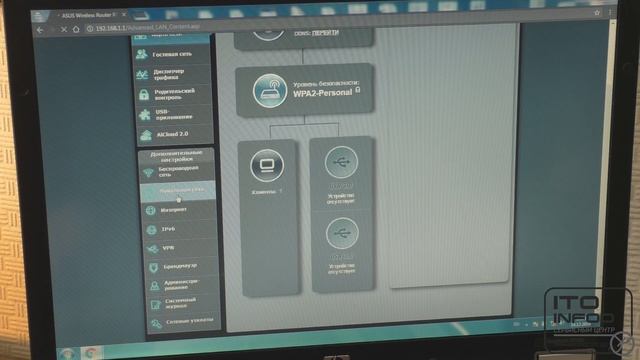Open Беспроводная сеть settings
This screenshot has width=640, height=360.
(178, 171)
